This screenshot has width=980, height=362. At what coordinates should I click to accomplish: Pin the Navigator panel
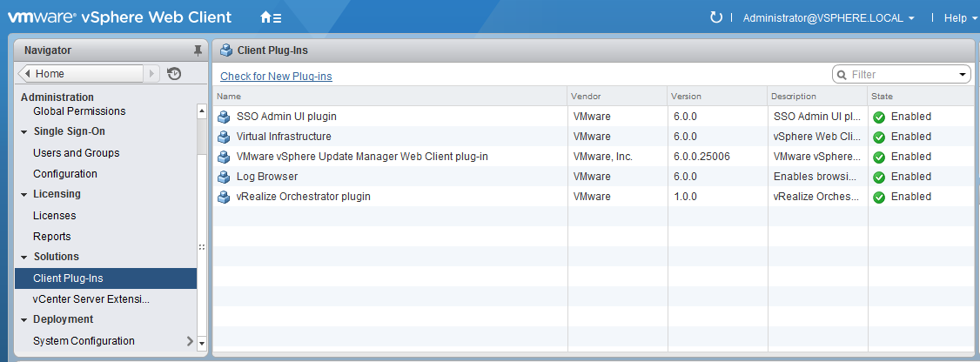[x=198, y=50]
